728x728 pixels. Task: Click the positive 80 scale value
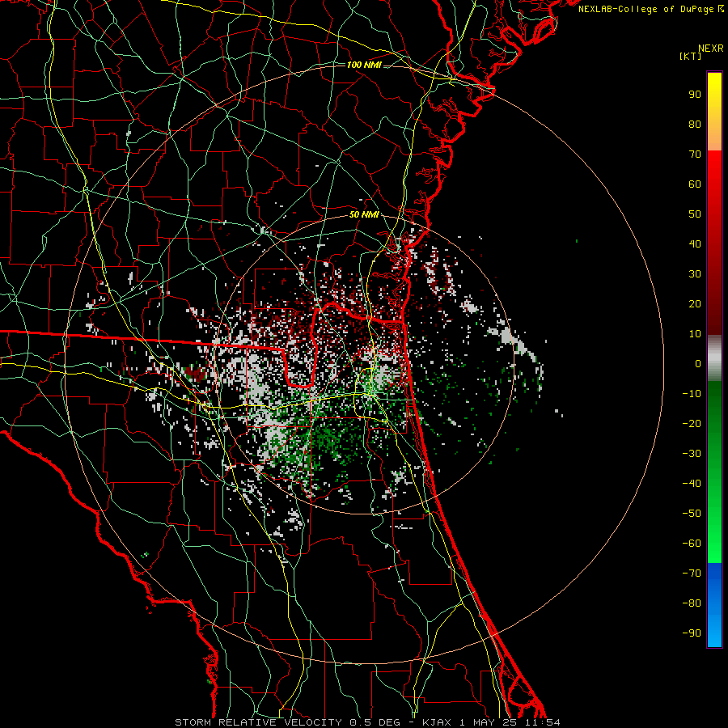695,125
